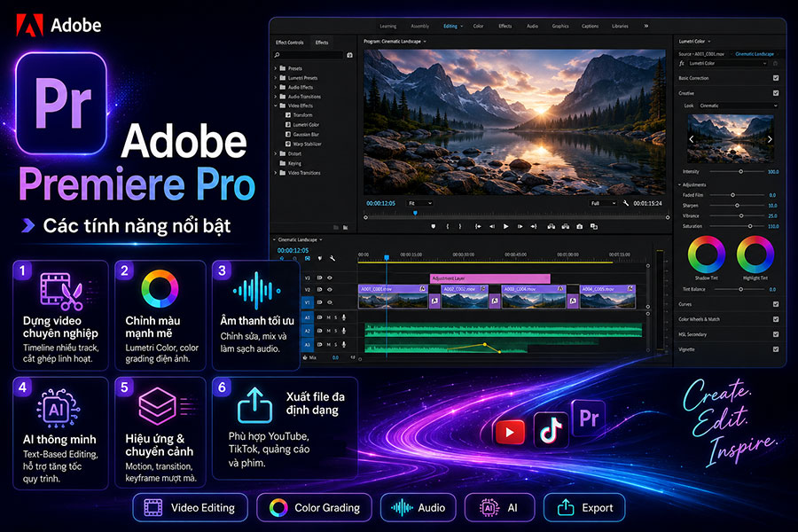
Task: Click the previous Look arrow on Lumetri preview
Action: [x=691, y=139]
